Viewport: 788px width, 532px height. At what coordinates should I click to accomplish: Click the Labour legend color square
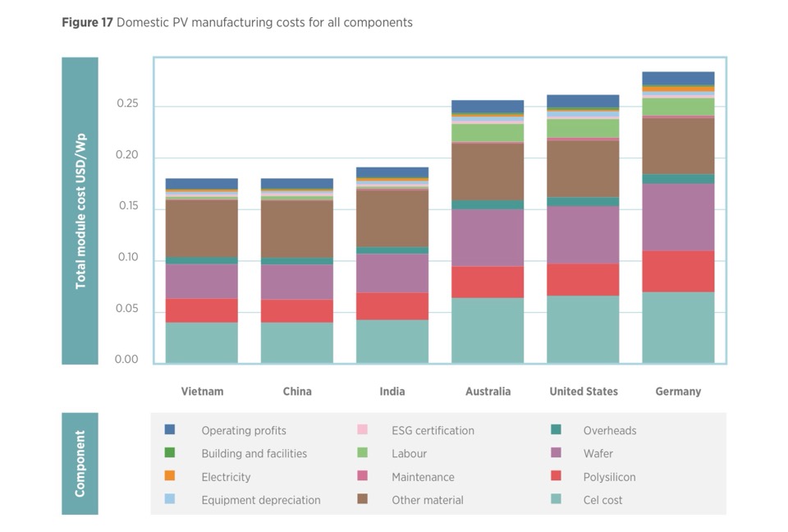click(x=362, y=452)
